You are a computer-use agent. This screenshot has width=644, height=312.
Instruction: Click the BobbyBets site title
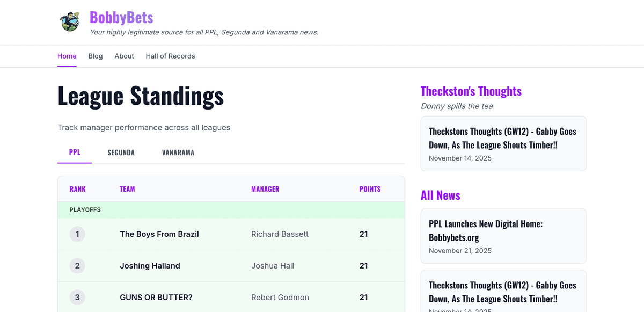click(x=121, y=18)
